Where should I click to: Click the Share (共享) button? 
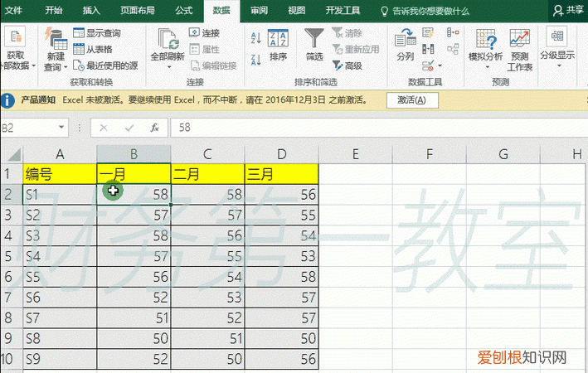(x=568, y=10)
